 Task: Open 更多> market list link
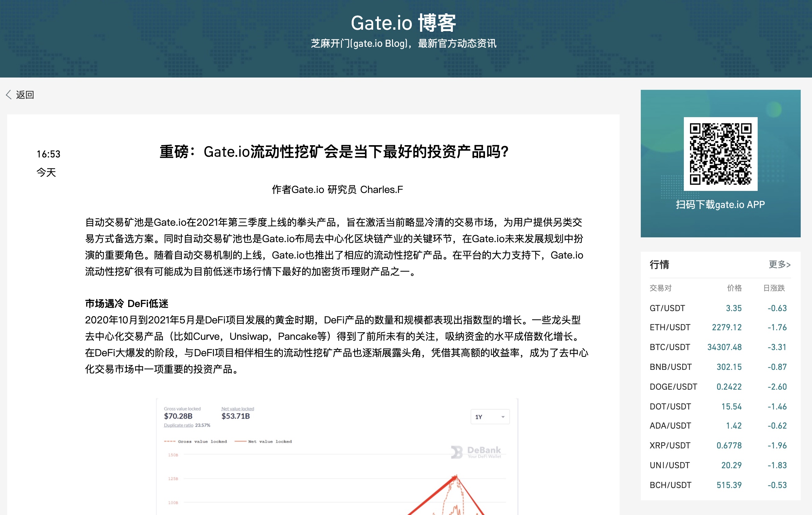click(x=780, y=264)
